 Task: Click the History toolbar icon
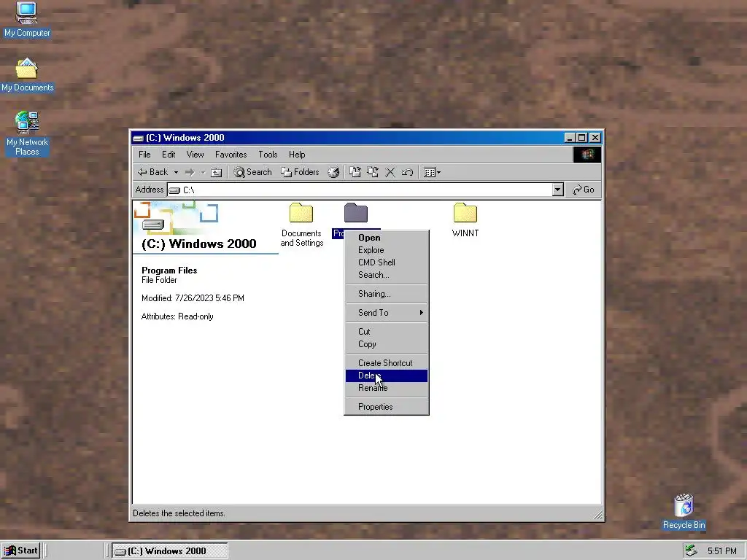tap(333, 172)
